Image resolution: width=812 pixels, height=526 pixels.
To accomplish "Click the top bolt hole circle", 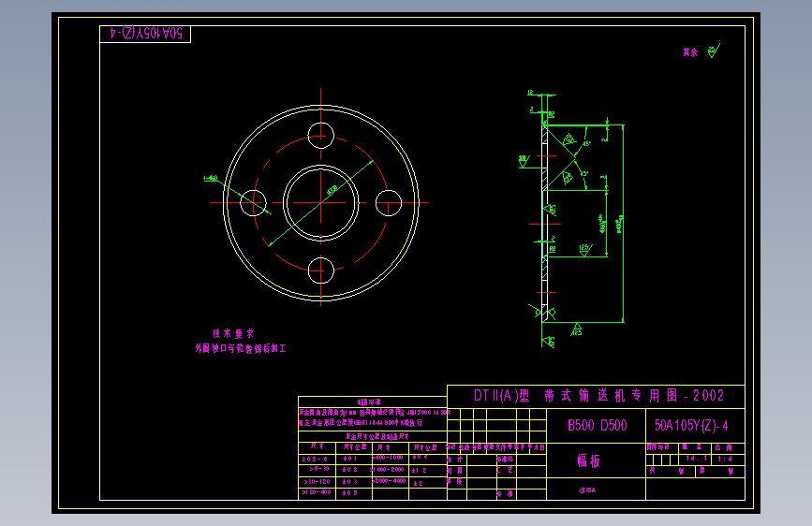I will (x=320, y=136).
